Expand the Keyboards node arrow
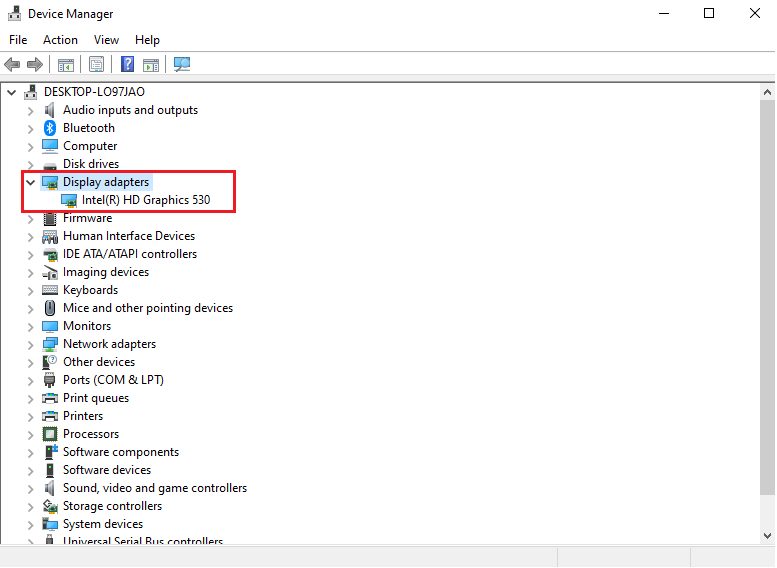 31,290
